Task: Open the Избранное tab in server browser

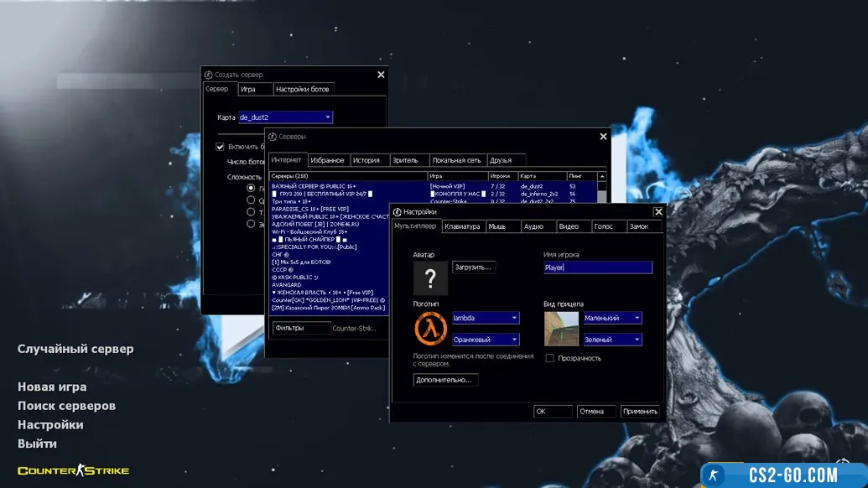Action: coord(327,160)
